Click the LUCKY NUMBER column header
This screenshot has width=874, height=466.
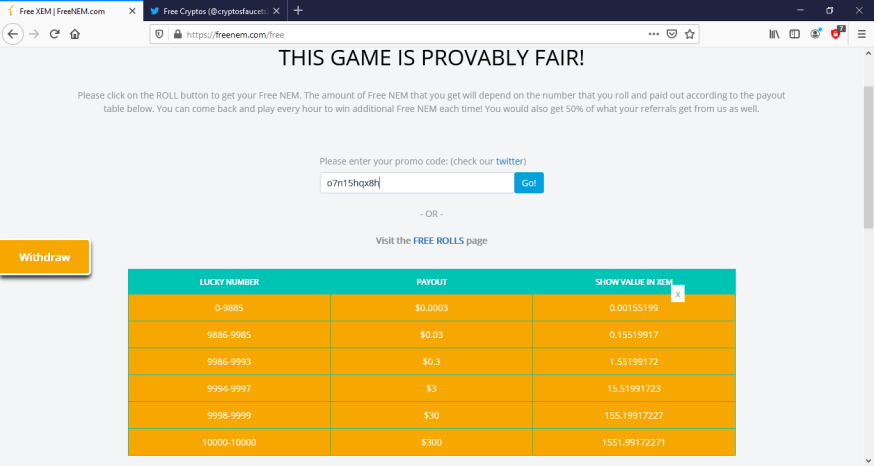tap(229, 282)
